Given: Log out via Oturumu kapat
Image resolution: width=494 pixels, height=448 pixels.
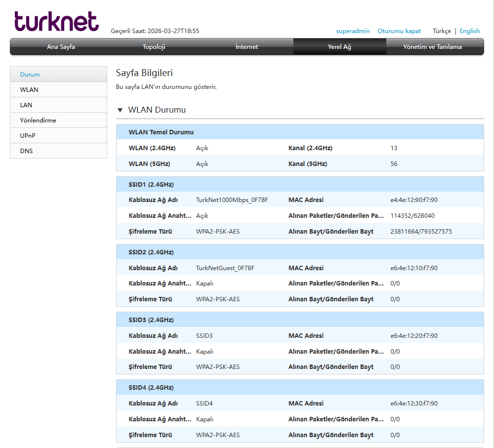Looking at the screenshot, I should [x=399, y=31].
